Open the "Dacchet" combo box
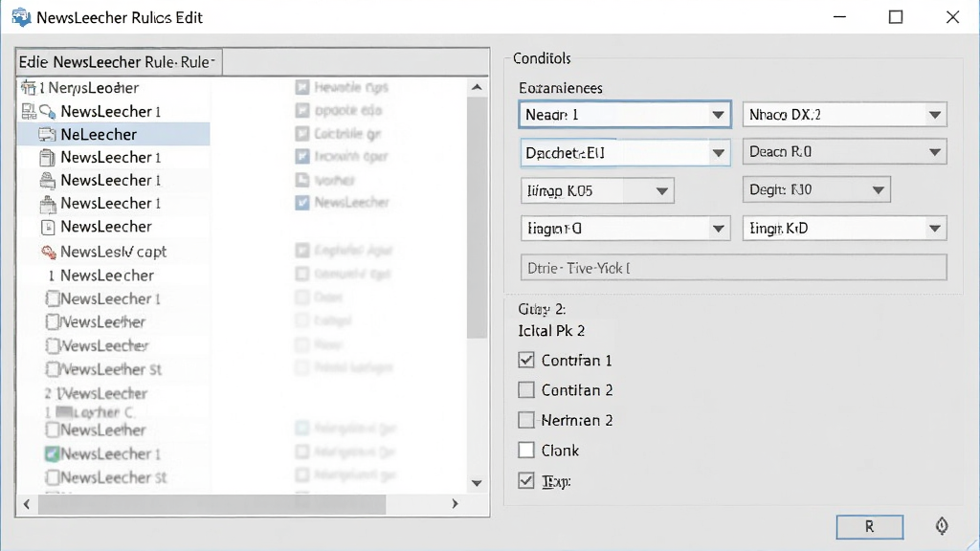This screenshot has width=980, height=551. (x=625, y=153)
